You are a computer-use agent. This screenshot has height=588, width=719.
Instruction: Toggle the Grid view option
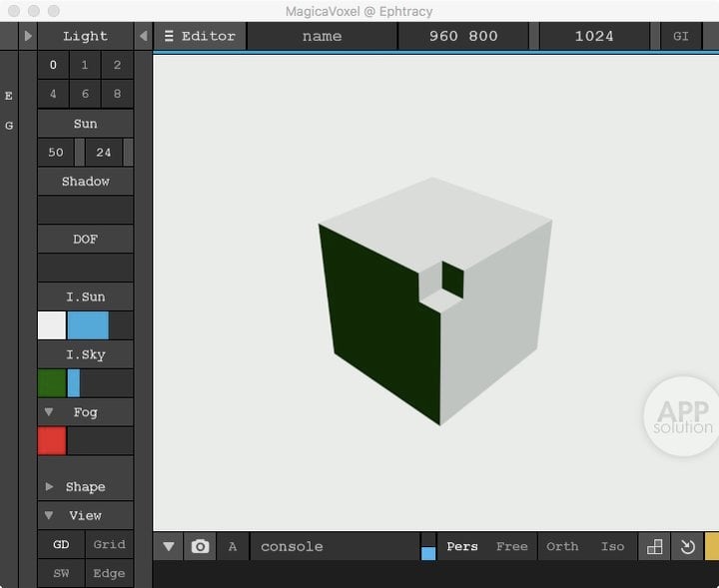pos(109,544)
